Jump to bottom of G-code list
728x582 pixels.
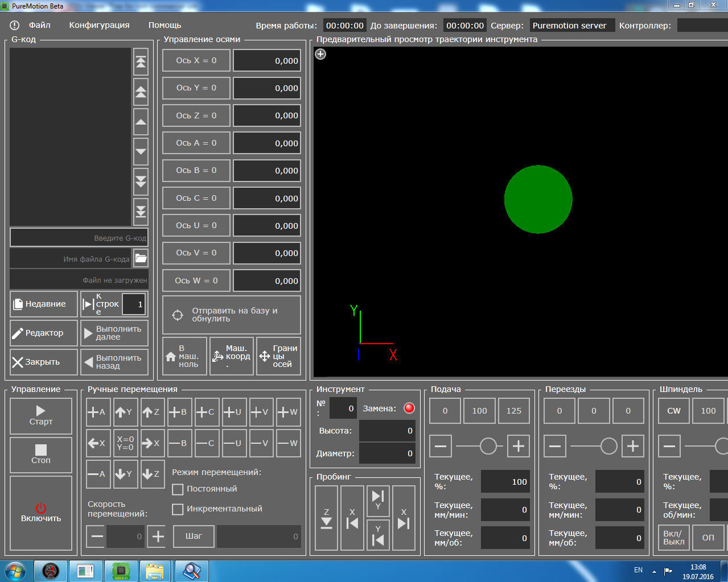[141, 212]
